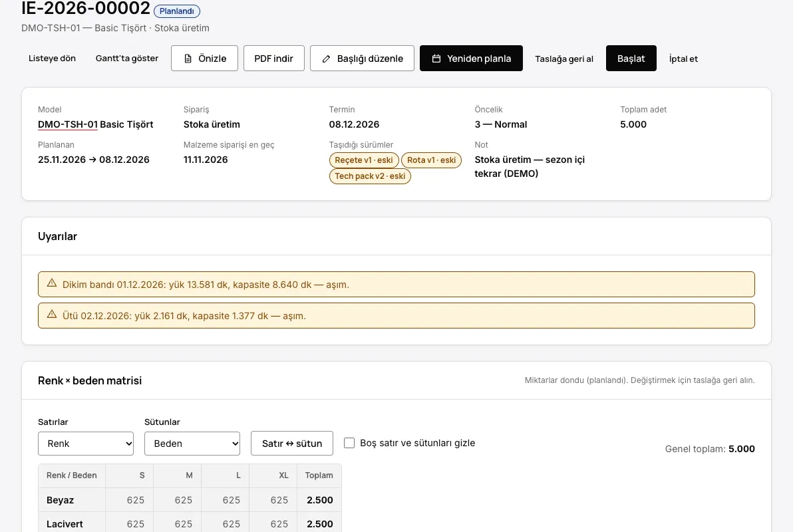The height and width of the screenshot is (532, 793).
Task: Click material order date 11.11.2026
Action: tap(206, 160)
